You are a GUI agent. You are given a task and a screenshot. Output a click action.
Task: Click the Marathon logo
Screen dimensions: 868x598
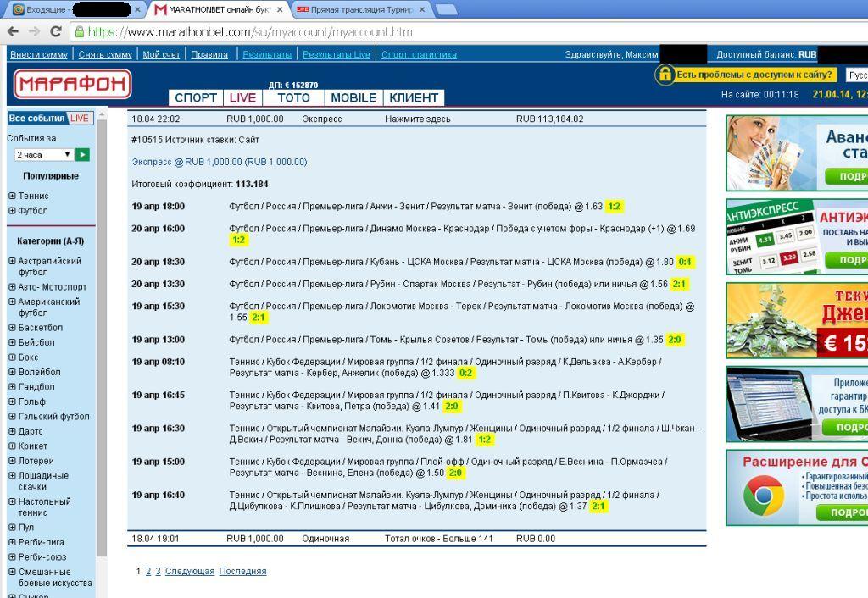(72, 84)
